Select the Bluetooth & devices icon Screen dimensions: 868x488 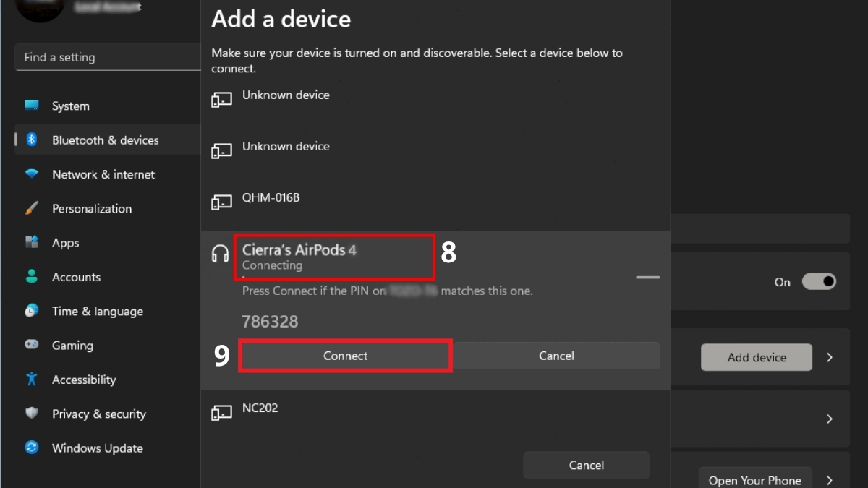coord(32,140)
